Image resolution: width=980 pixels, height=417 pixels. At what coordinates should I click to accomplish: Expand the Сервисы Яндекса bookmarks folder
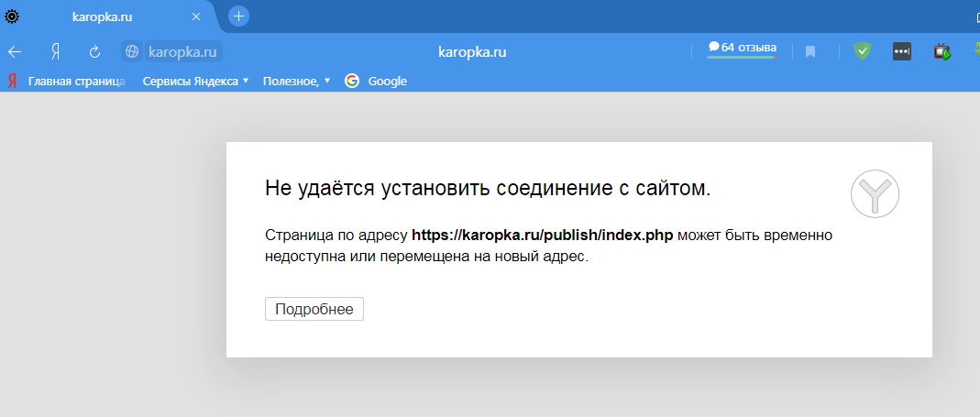point(195,81)
